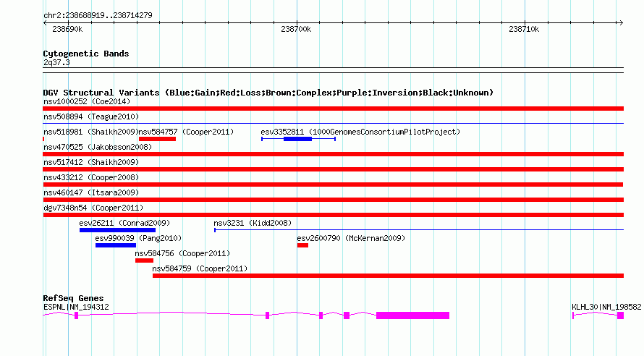Select the red nsv460147 loss bar
Image resolution: width=644 pixels, height=356 pixels.
tap(333, 200)
